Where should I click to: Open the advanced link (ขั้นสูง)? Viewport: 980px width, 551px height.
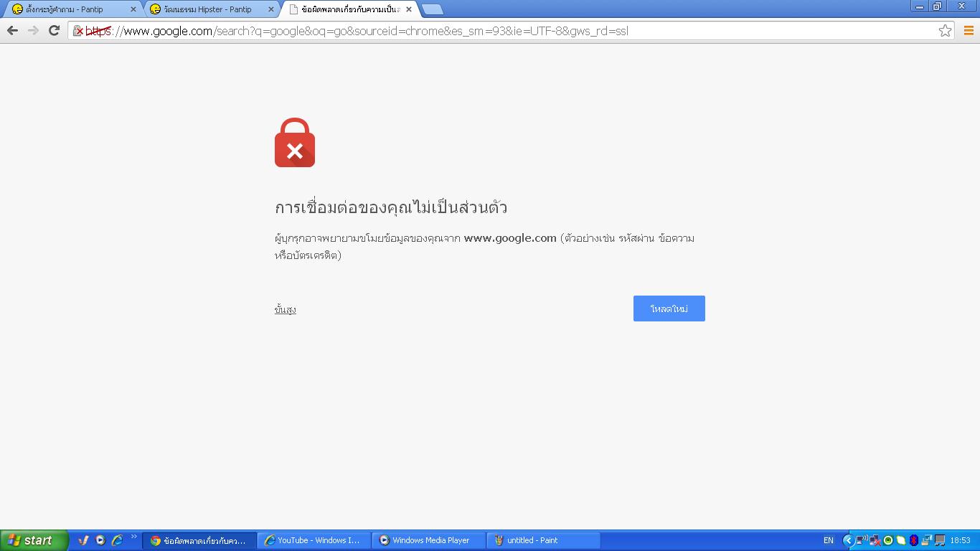[286, 309]
